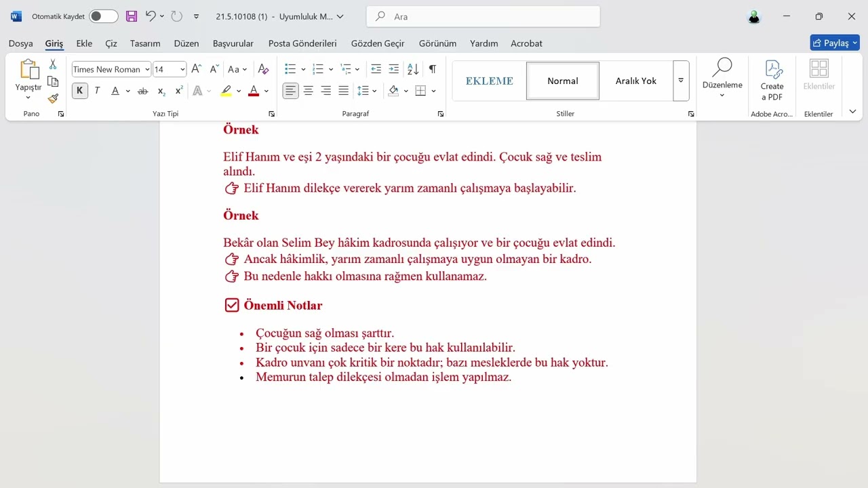The image size is (868, 488).
Task: Center the paragraph text
Action: coord(308,91)
